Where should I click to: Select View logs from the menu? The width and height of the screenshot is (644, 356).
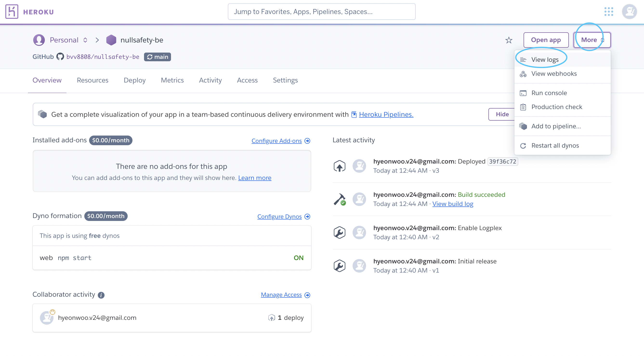click(x=545, y=60)
